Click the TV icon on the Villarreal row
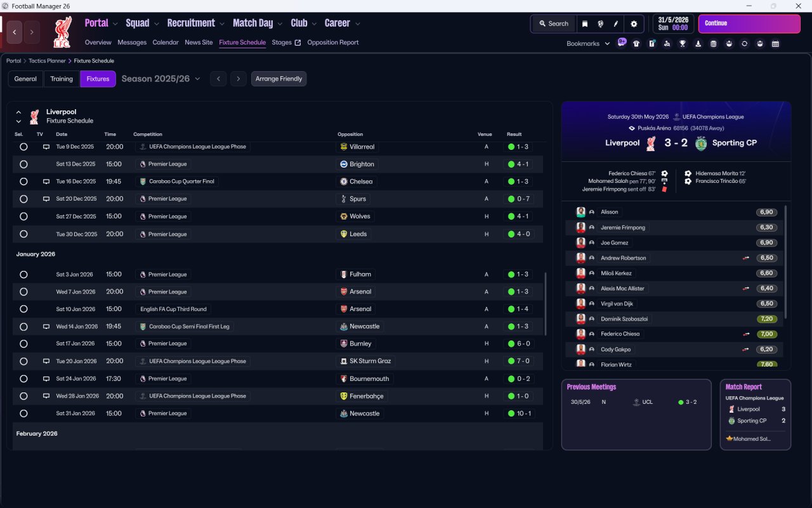This screenshot has width=812, height=508. 46,147
